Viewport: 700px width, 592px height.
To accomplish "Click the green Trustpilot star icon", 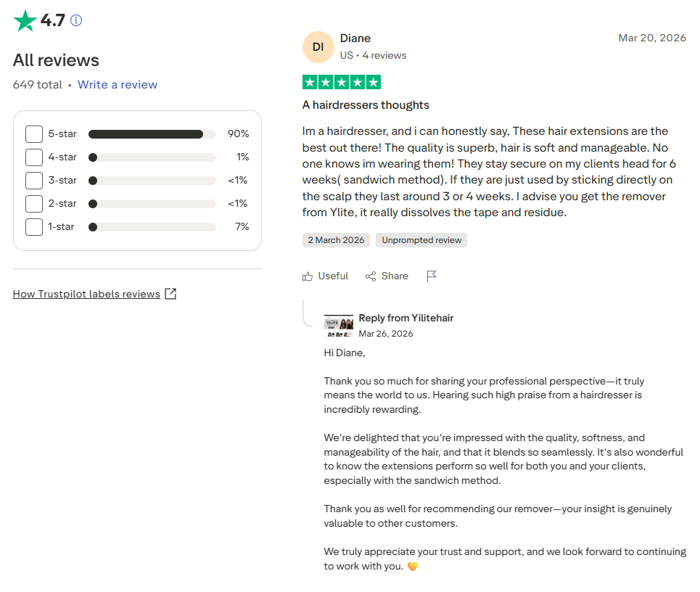I will [25, 20].
